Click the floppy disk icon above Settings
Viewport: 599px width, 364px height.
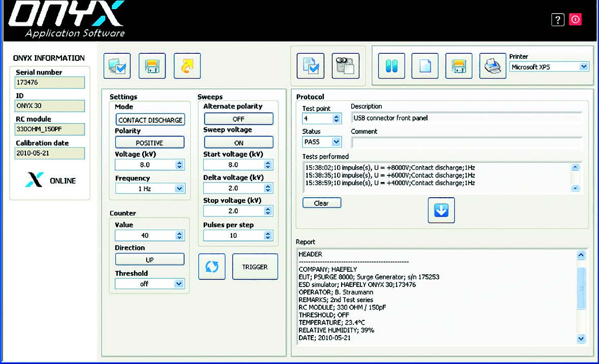152,66
